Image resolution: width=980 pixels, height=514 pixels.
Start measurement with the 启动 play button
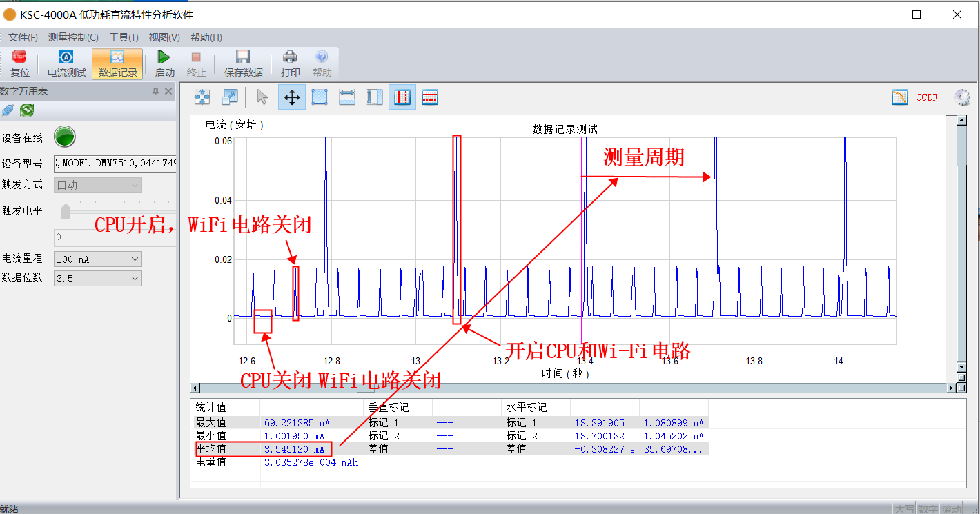(x=164, y=63)
